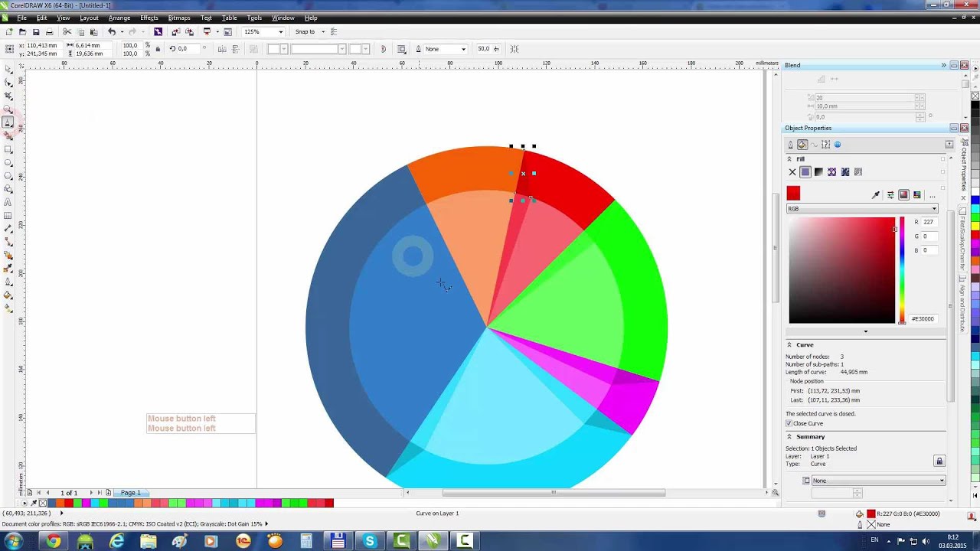The width and height of the screenshot is (980, 551).
Task: Click the No fill X icon
Action: coord(792,172)
